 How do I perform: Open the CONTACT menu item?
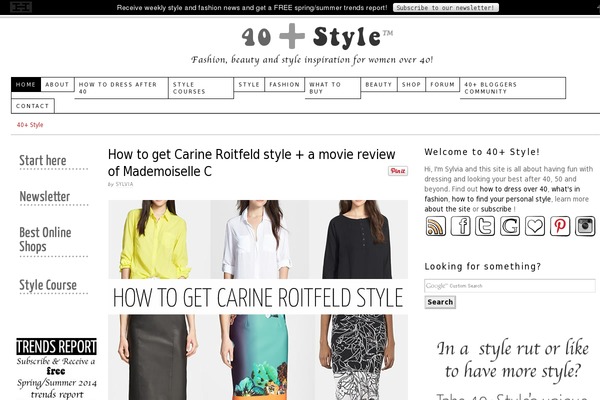pyautogui.click(x=33, y=106)
